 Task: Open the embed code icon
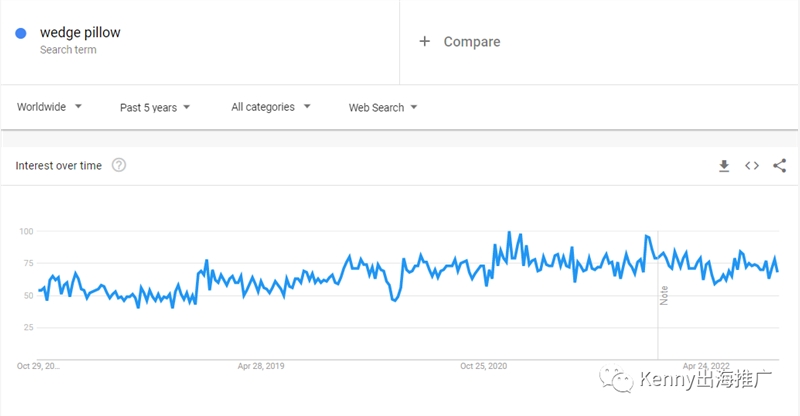pos(752,165)
